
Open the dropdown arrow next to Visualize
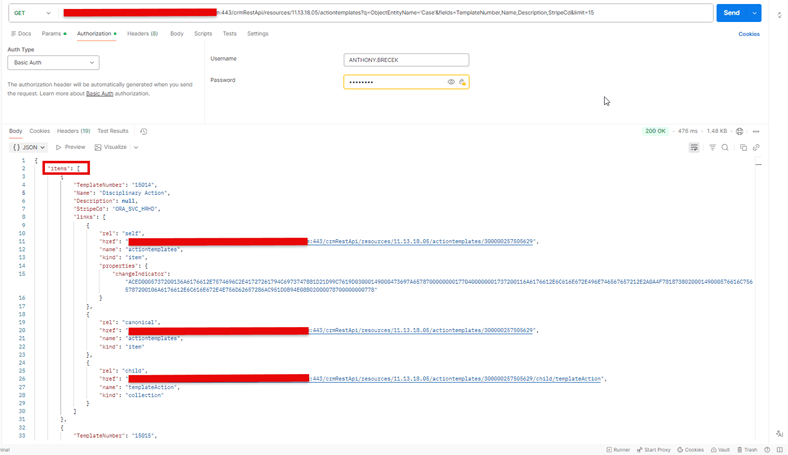coord(136,147)
